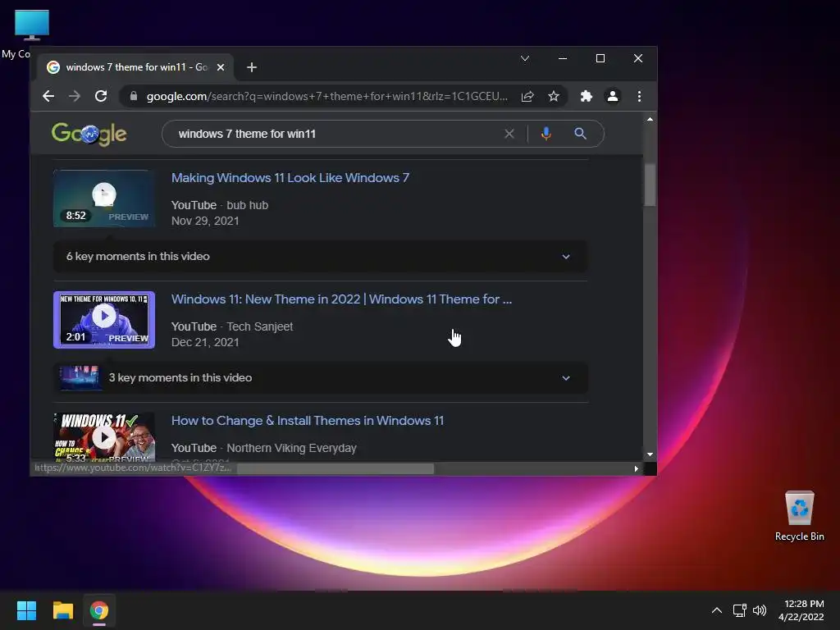Click 'Northern Viking Everyday' channel name
Screen dimensions: 840x630
pyautogui.click(x=291, y=448)
